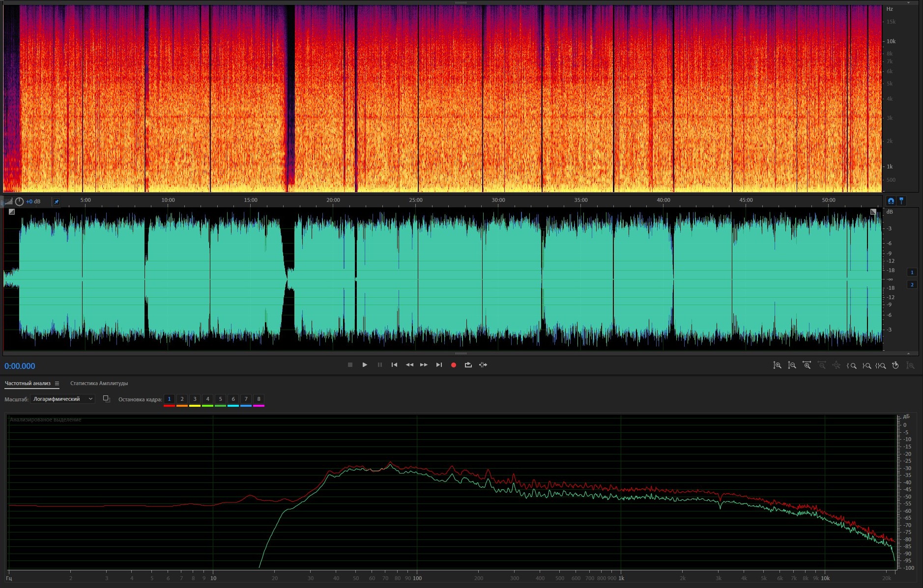
Task: Click the red Record button
Action: tap(453, 365)
